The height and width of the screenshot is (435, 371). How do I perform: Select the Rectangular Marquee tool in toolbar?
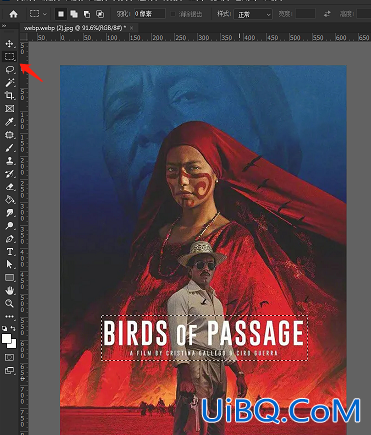(9, 57)
